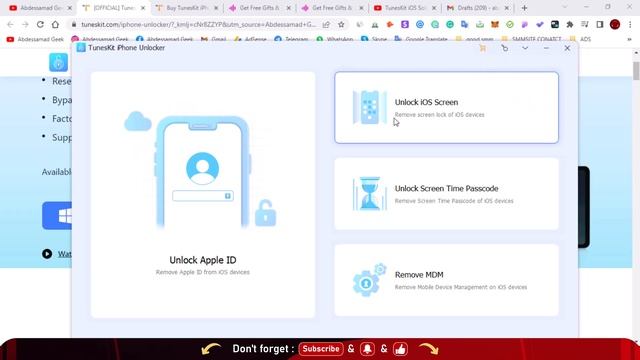Viewport: 640px width, 360px height.
Task: Click the blue @ circle extension icon
Action: click(x=420, y=24)
